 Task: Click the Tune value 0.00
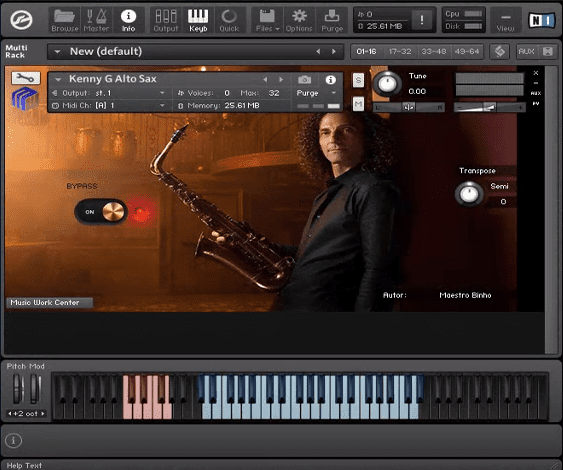[x=417, y=92]
